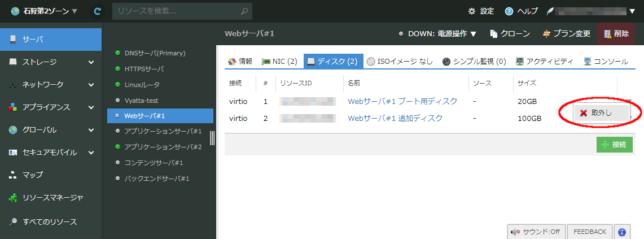Click プラン変更 to change plan
This screenshot has width=644, height=239.
point(566,34)
